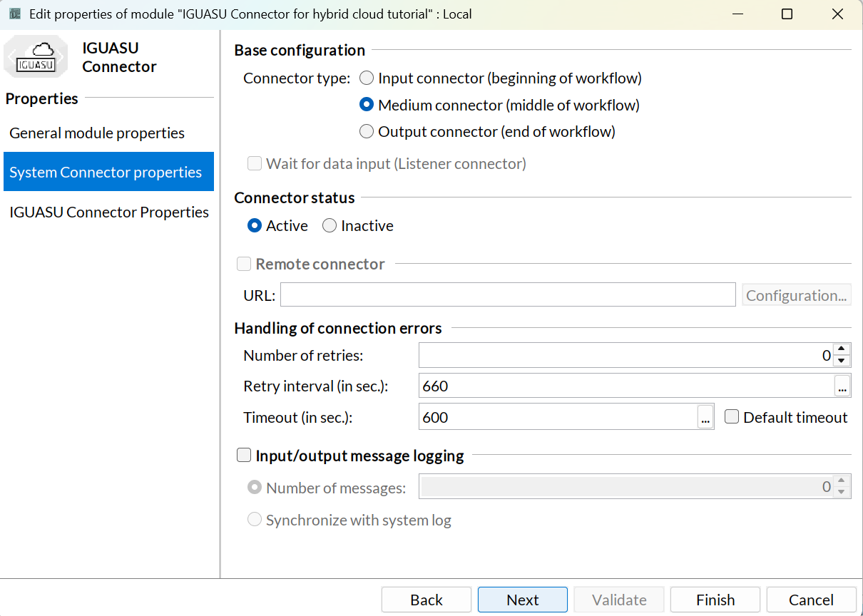Viewport: 863px width, 616px height.
Task: Choose Synchronize with system log option
Action: (x=255, y=520)
